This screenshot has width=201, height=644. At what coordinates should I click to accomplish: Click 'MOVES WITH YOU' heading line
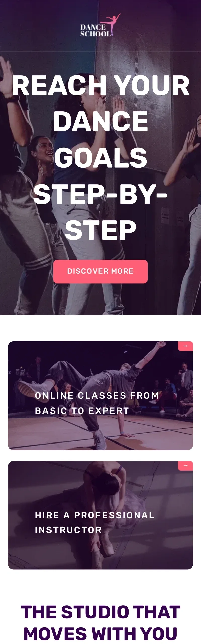pos(100,633)
